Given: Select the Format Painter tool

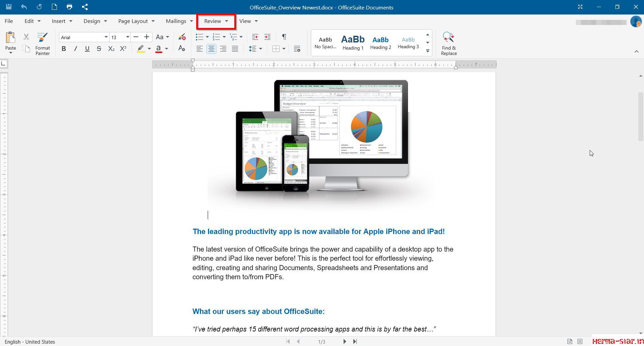Looking at the screenshot, I should [x=42, y=44].
